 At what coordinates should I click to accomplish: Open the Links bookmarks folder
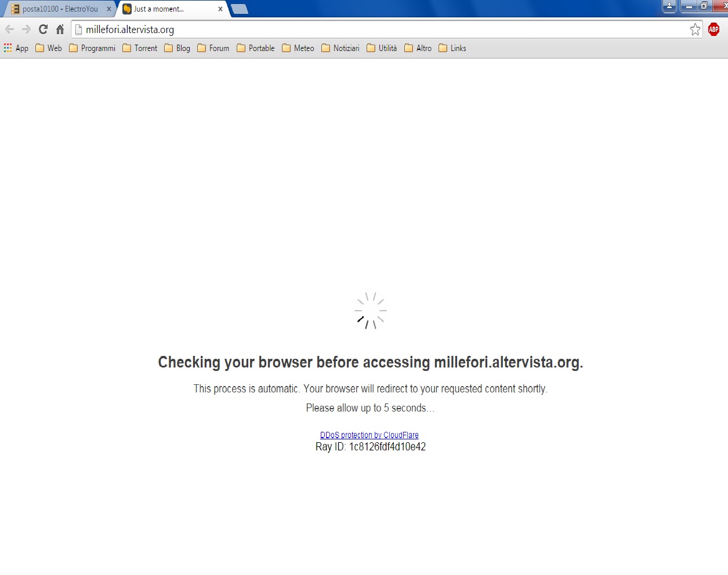click(452, 48)
